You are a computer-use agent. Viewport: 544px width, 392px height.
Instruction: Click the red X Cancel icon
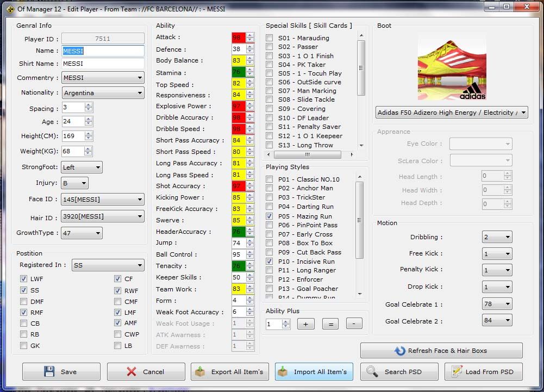pyautogui.click(x=132, y=372)
